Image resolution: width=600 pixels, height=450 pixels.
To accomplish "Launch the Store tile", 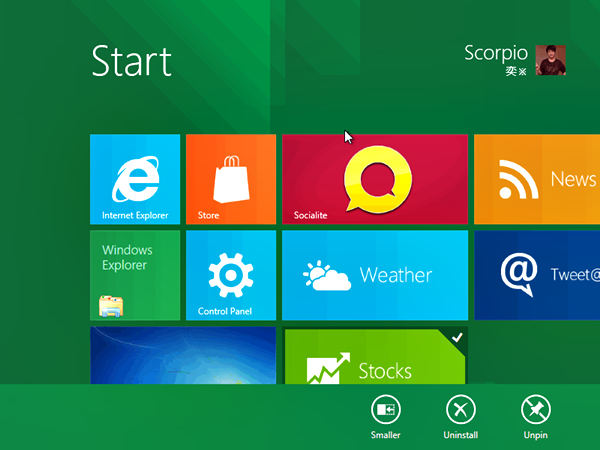I will point(231,179).
